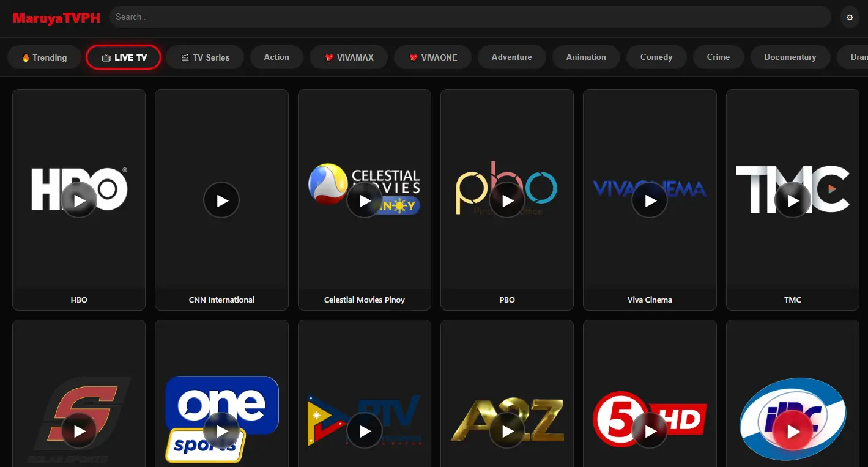Browse the Adventure category
This screenshot has height=467, width=868.
point(512,57)
